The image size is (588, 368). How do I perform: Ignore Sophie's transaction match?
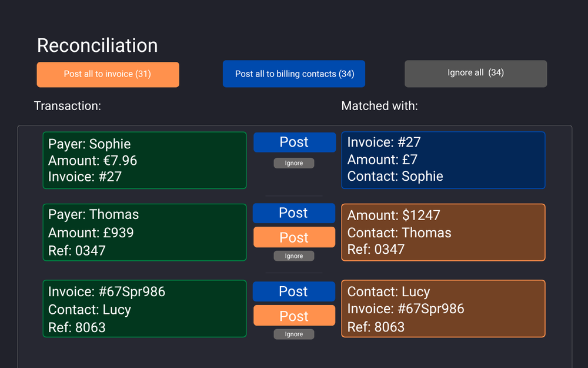click(x=294, y=163)
